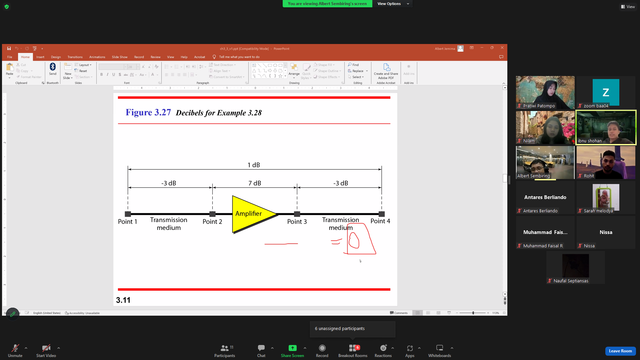Switch to the Slide Show ribbon tab
This screenshot has height=360, width=640.
[x=120, y=57]
